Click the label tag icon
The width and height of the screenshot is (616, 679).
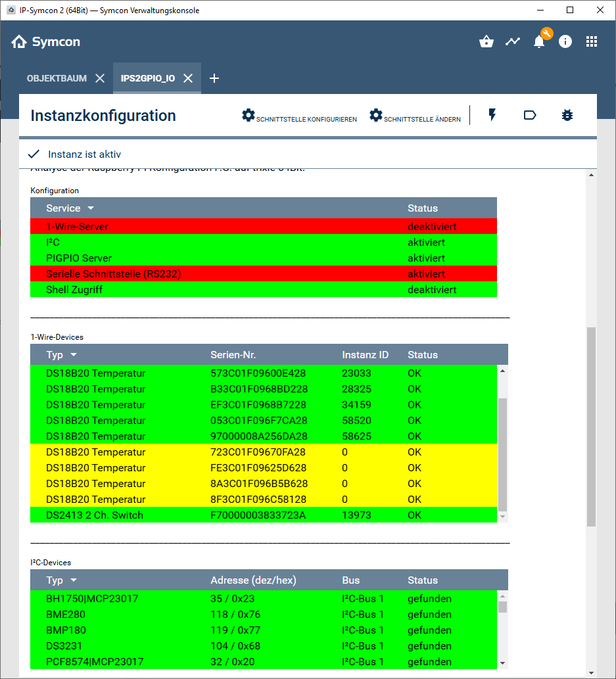click(530, 116)
